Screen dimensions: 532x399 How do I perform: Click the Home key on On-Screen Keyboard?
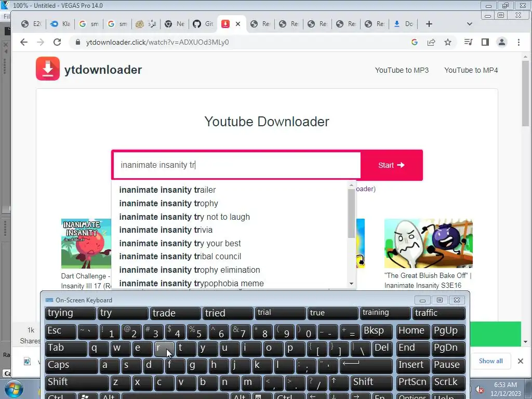click(x=413, y=331)
